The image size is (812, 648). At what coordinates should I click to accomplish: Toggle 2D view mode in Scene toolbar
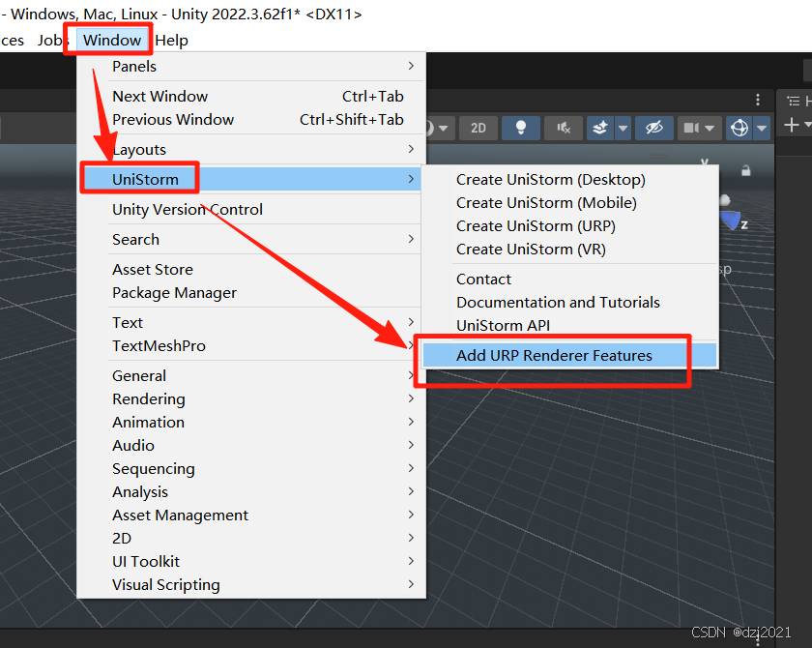pyautogui.click(x=478, y=128)
